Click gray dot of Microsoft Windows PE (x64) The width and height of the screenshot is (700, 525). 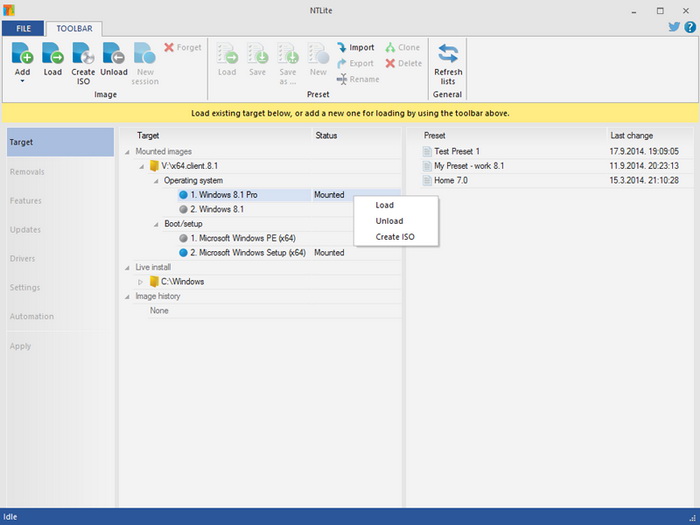(183, 238)
